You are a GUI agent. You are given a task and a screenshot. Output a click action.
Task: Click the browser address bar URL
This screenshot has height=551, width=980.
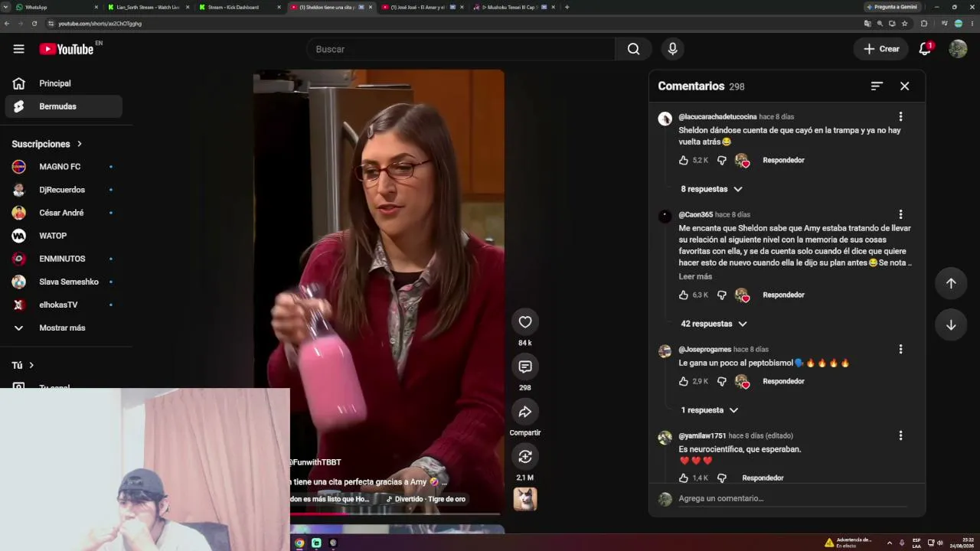pyautogui.click(x=100, y=24)
